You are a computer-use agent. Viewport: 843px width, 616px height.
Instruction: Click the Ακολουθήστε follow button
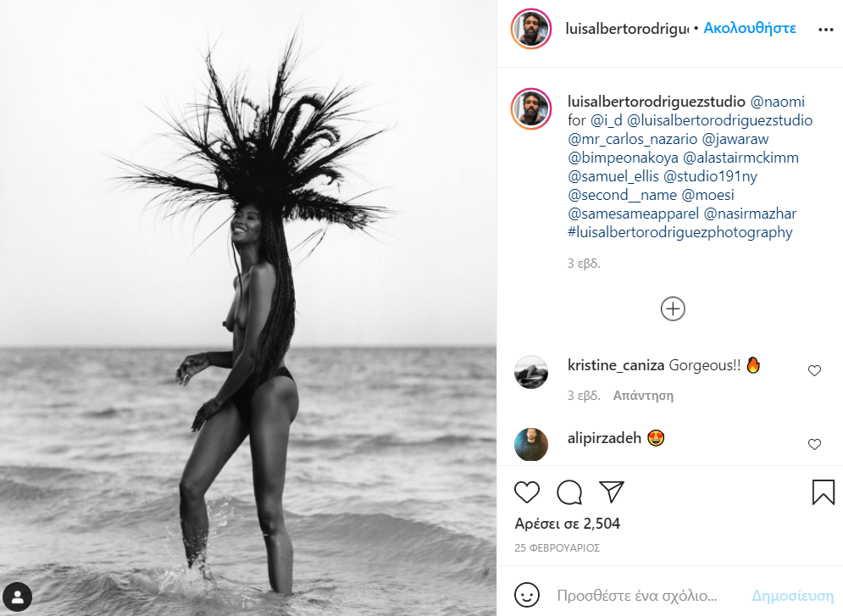(x=750, y=28)
